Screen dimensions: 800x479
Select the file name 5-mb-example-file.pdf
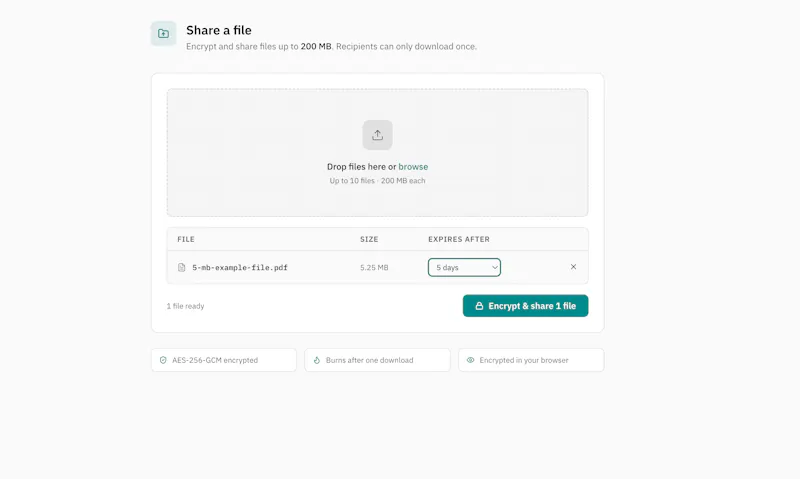point(240,267)
